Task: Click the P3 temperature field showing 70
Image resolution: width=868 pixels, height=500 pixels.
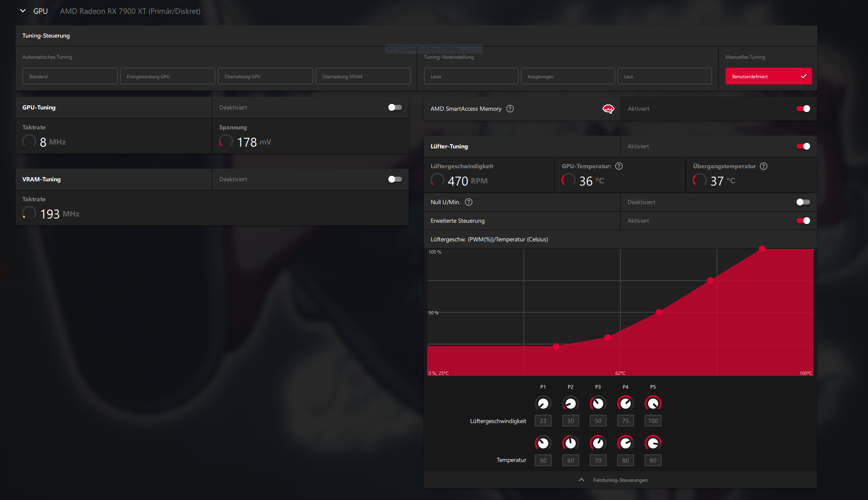Action: (x=598, y=460)
